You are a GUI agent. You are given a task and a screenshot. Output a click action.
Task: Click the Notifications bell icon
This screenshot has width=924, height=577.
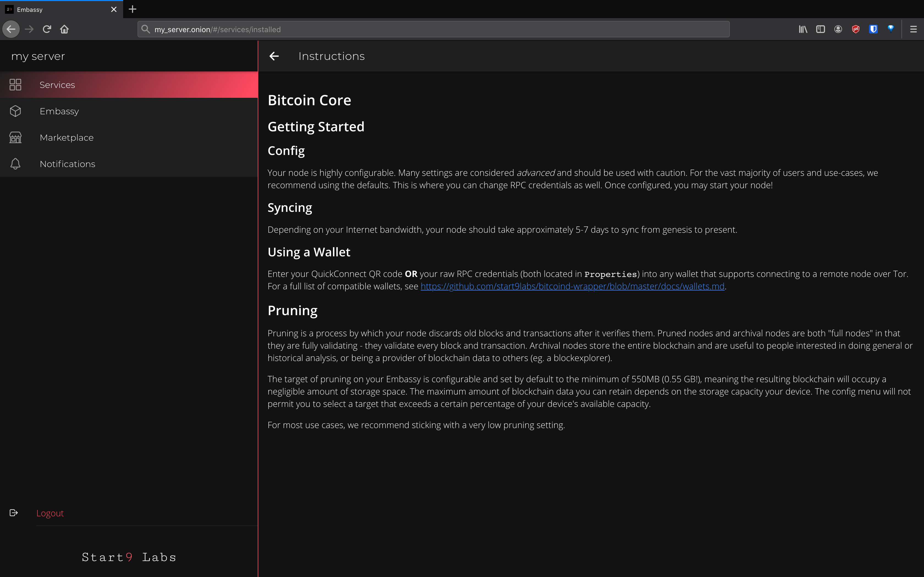(15, 164)
